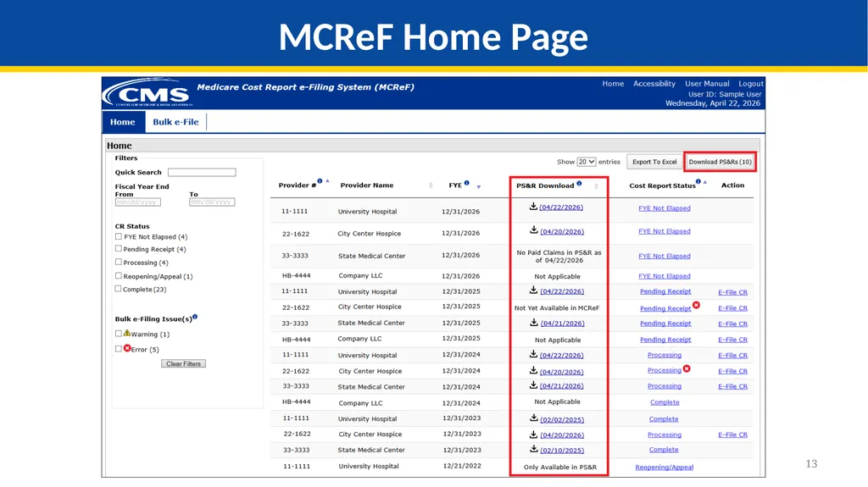Click download icon for City Center Hospice FYE 12/31/2024
Image resolution: width=868 pixels, height=487 pixels.
pyautogui.click(x=533, y=370)
